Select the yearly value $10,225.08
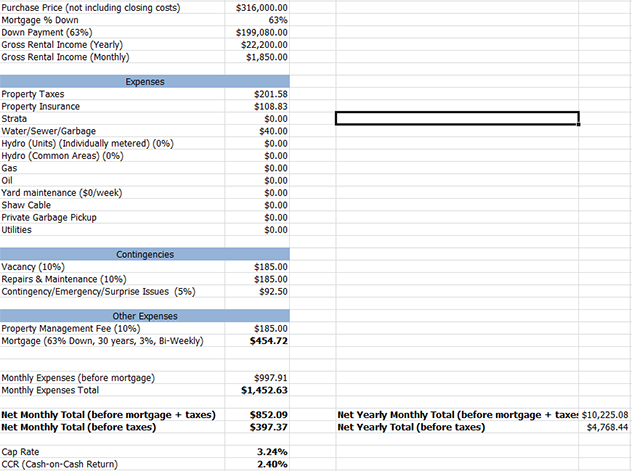Viewport: 632px width, 471px height. pyautogui.click(x=605, y=415)
